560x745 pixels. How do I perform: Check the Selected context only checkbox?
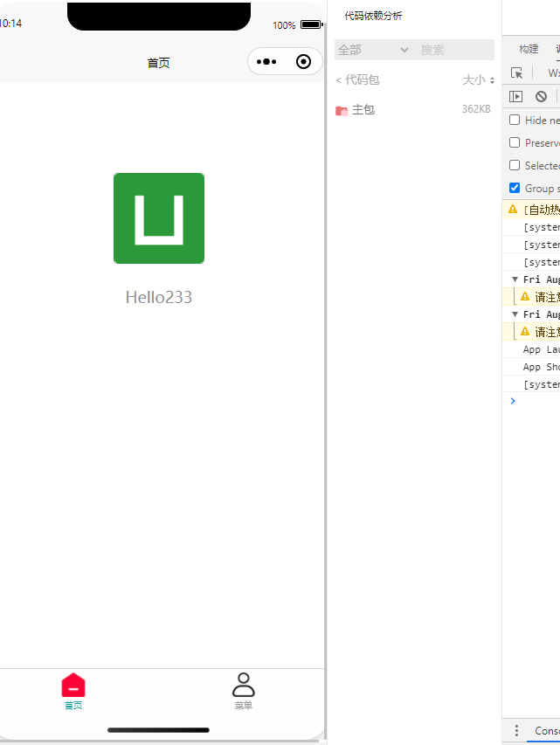coord(515,165)
